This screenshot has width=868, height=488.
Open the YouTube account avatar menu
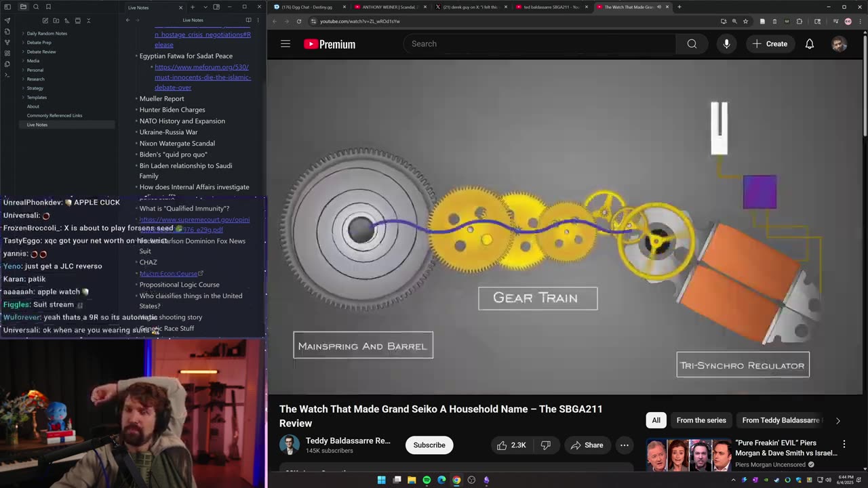[x=840, y=44]
